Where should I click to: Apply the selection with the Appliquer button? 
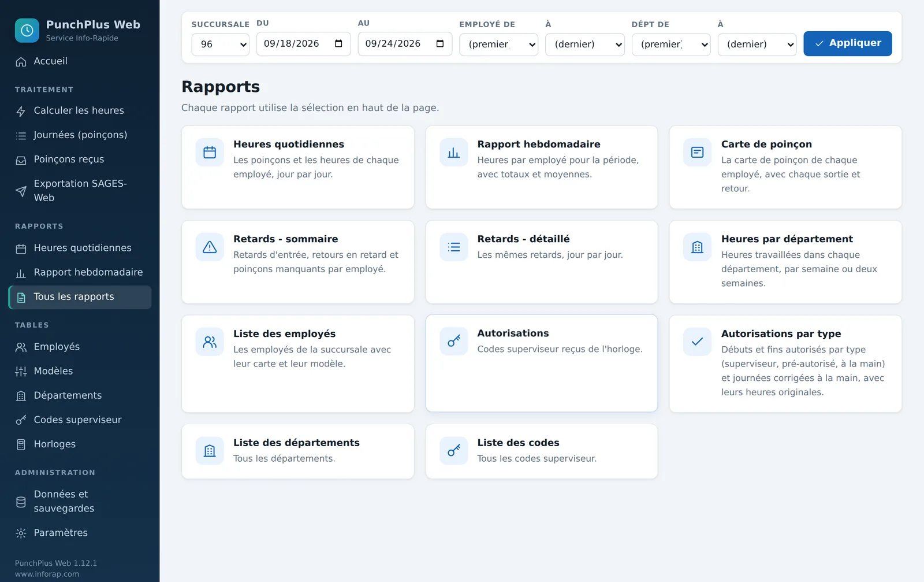(847, 43)
